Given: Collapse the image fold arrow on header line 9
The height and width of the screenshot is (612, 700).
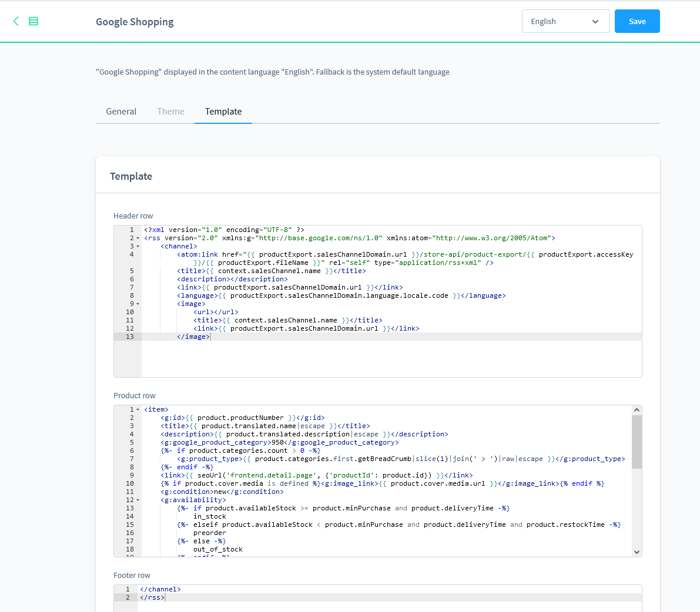Looking at the screenshot, I should point(138,304).
